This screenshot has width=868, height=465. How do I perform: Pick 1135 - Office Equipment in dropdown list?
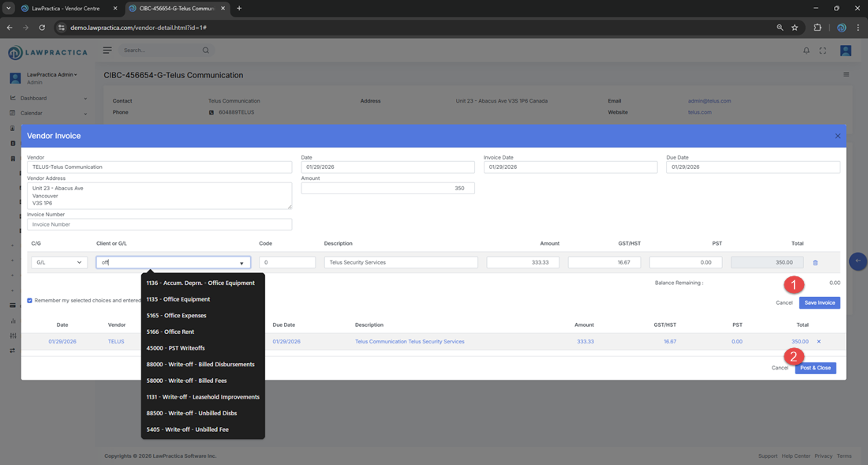[178, 299]
